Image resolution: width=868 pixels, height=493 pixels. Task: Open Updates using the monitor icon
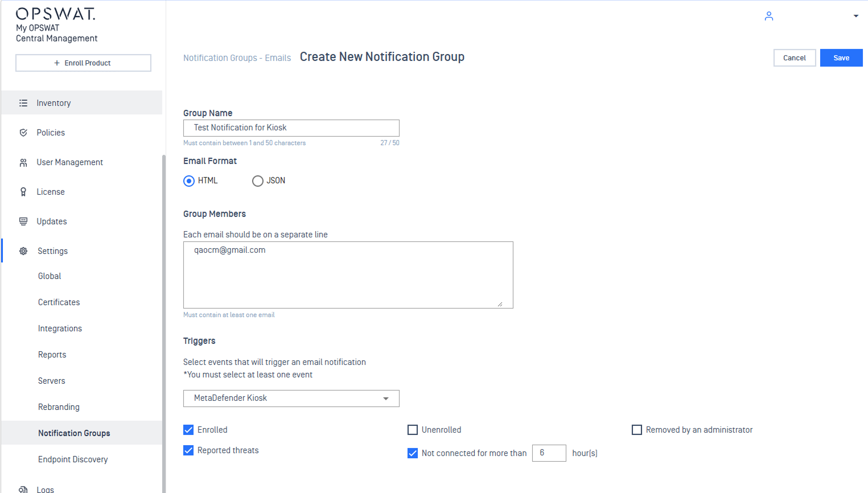point(23,221)
